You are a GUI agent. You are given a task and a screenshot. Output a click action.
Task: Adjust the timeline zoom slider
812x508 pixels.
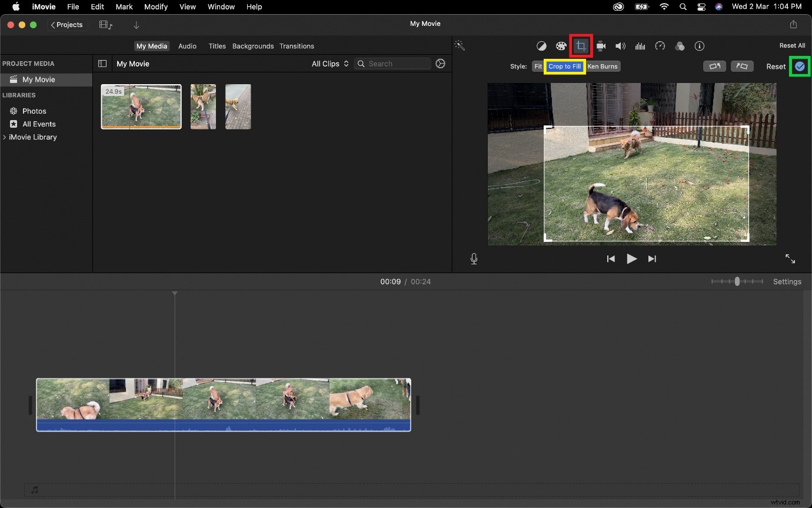[737, 281]
